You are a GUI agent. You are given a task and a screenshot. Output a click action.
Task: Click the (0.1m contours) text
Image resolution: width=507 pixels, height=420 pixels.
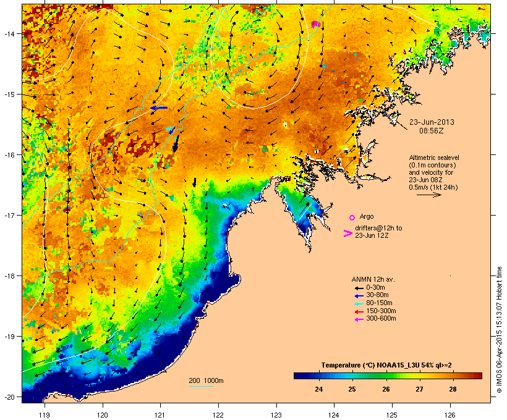click(432, 165)
